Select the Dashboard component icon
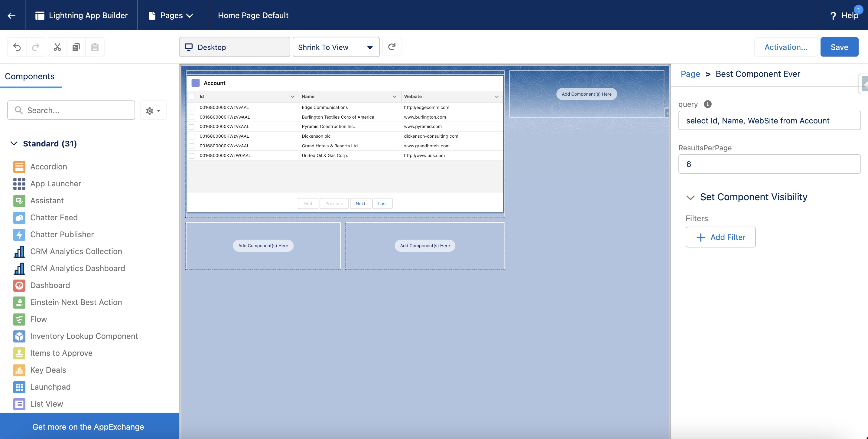Image resolution: width=868 pixels, height=439 pixels. [19, 285]
